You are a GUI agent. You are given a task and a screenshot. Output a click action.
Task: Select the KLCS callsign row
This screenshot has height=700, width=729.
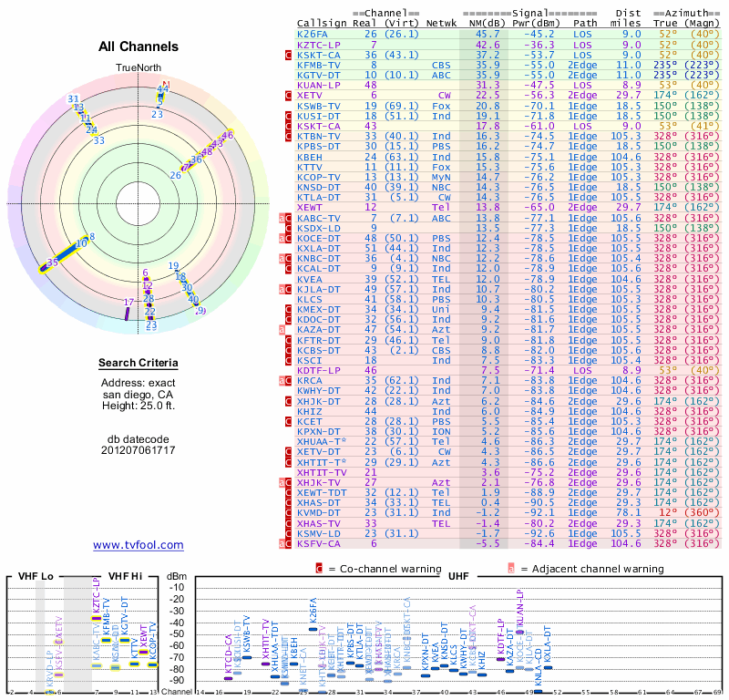[x=508, y=300]
